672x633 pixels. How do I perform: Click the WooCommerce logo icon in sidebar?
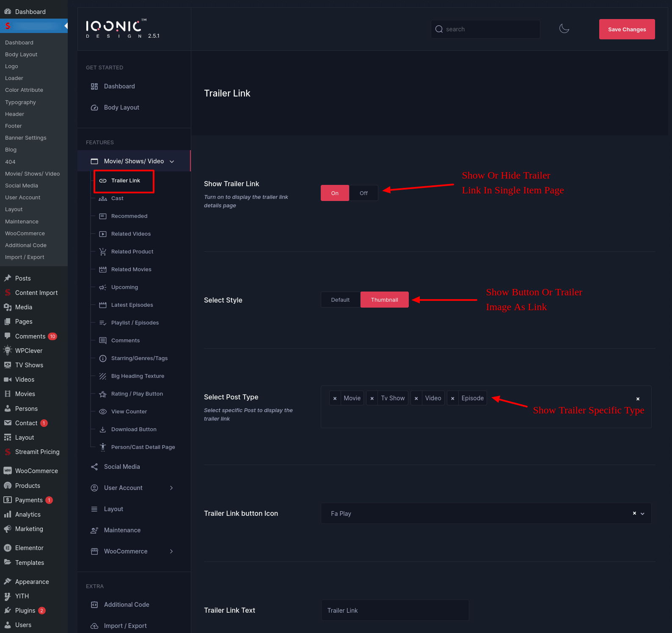click(x=8, y=471)
